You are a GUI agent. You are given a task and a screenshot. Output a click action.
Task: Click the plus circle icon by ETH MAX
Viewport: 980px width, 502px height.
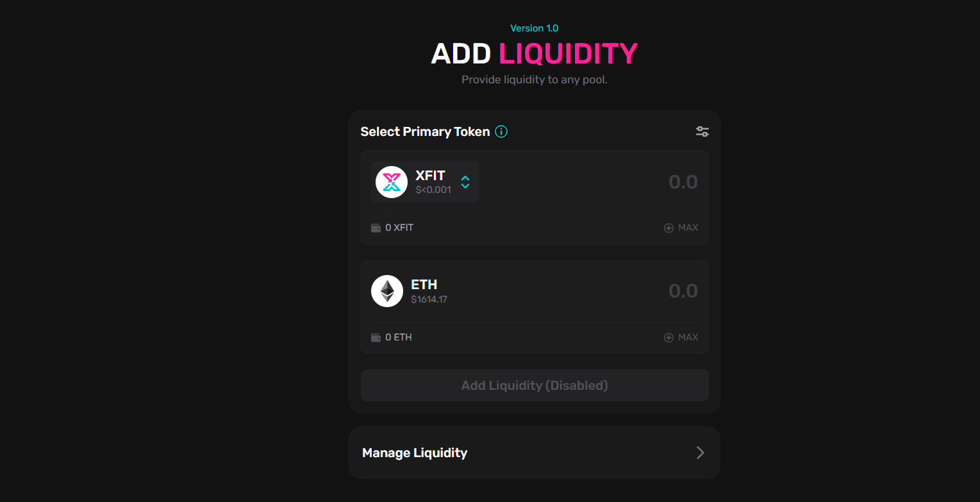point(669,337)
